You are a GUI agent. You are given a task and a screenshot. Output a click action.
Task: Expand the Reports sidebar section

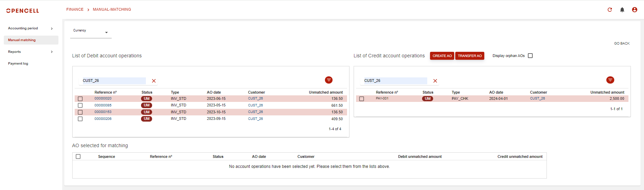tap(30, 52)
